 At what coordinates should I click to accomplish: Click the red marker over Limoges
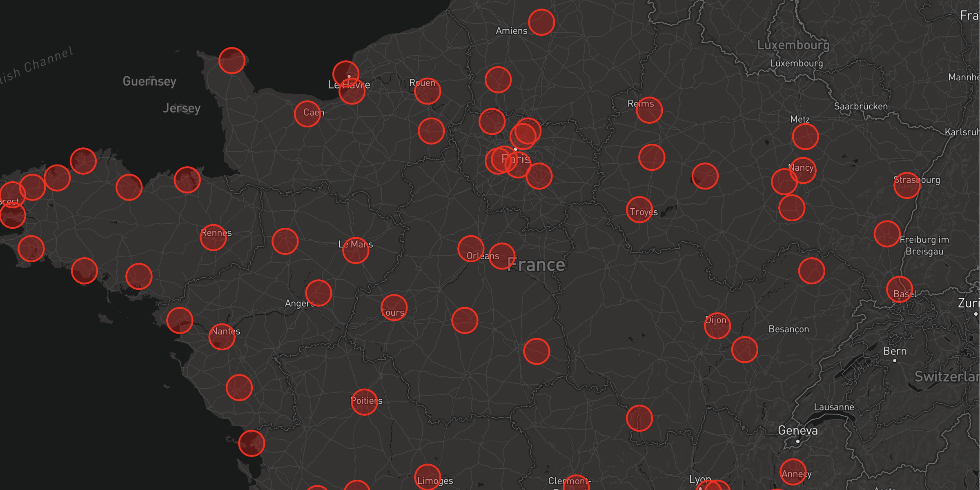coord(427,477)
